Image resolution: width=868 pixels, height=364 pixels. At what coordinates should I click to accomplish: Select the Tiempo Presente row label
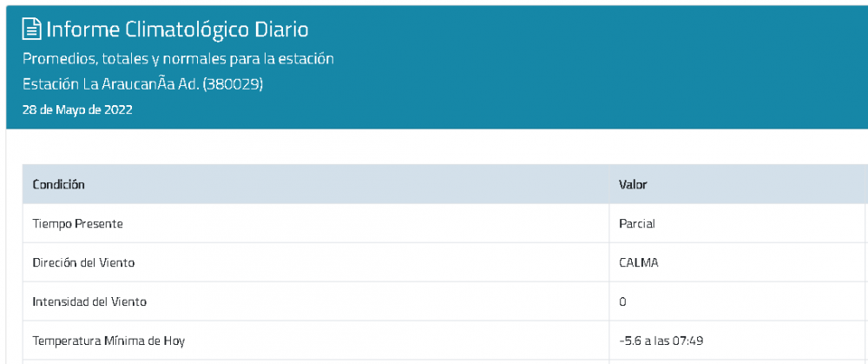tap(77, 224)
